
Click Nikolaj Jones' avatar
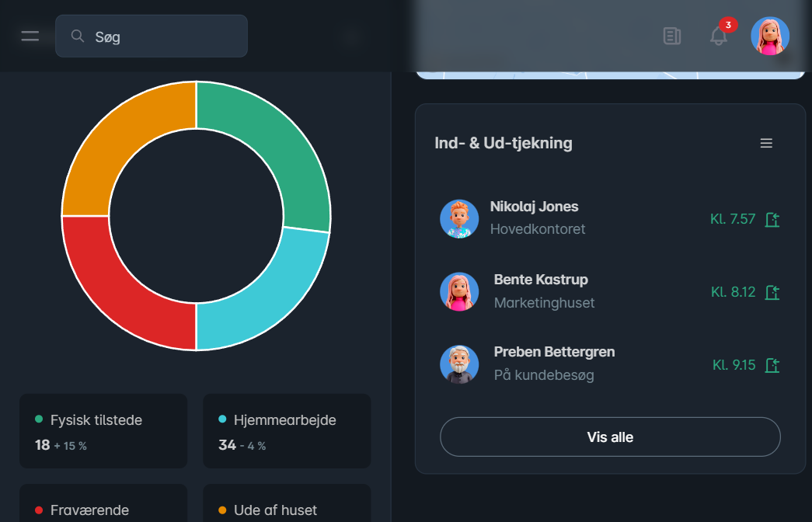coord(459,219)
